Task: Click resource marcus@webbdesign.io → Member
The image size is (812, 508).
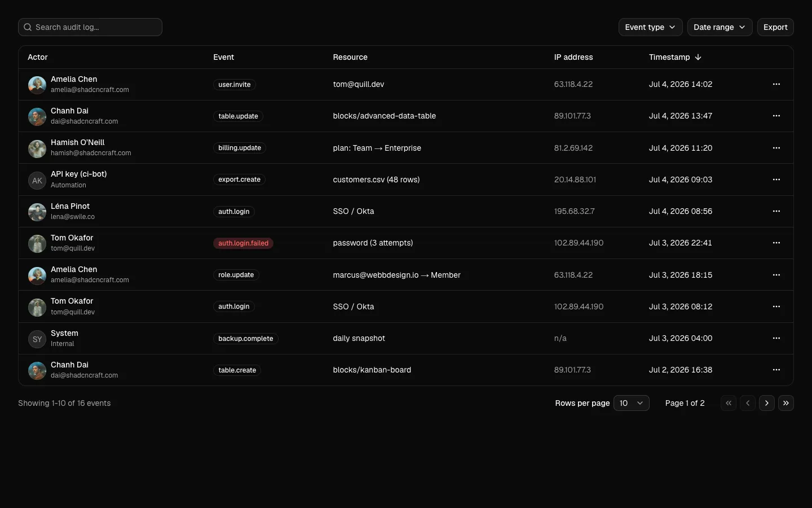Action: click(x=397, y=275)
